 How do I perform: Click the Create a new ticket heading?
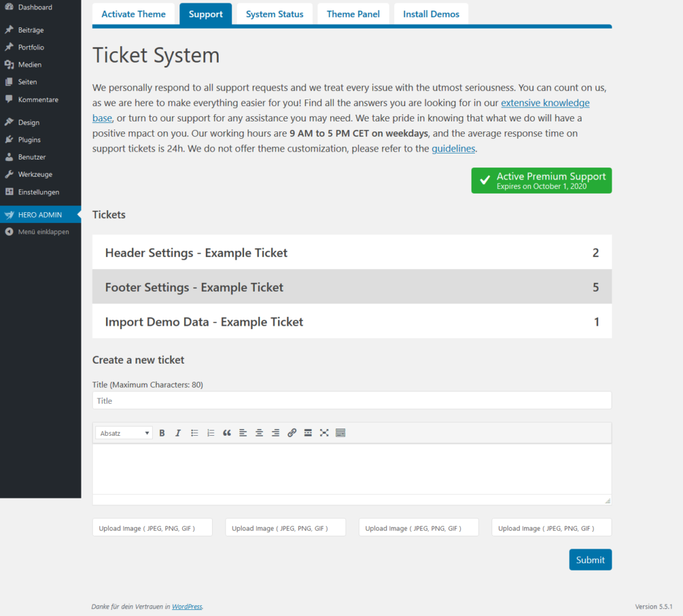pyautogui.click(x=138, y=360)
